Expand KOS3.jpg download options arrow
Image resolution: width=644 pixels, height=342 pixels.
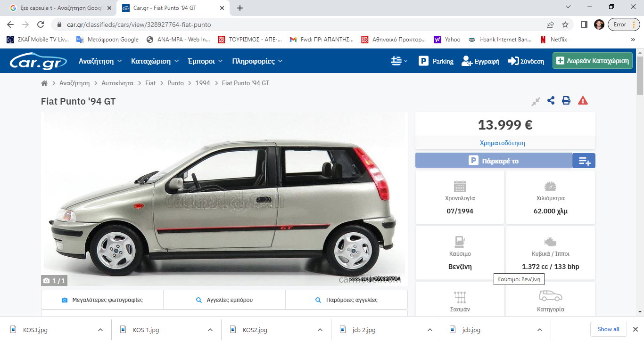tap(100, 330)
